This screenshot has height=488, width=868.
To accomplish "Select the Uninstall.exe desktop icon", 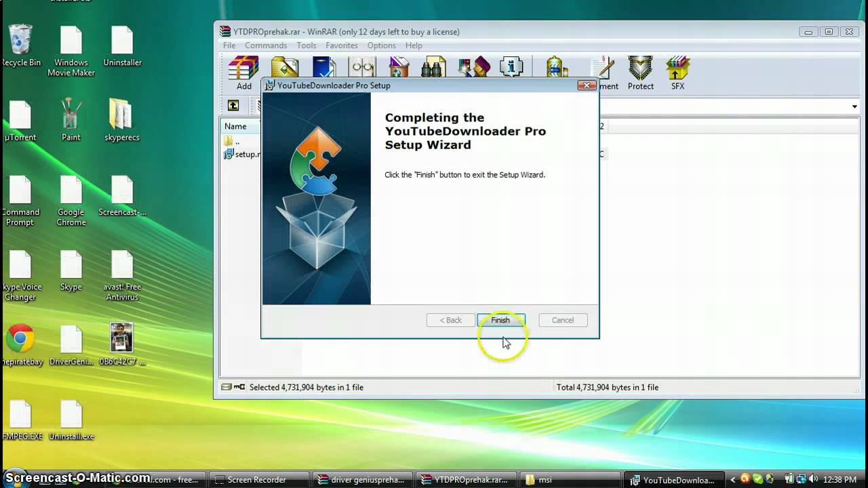I will [71, 422].
